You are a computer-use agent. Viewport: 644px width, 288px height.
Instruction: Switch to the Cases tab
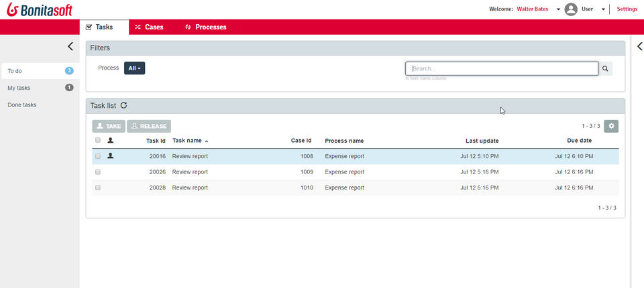pyautogui.click(x=149, y=27)
